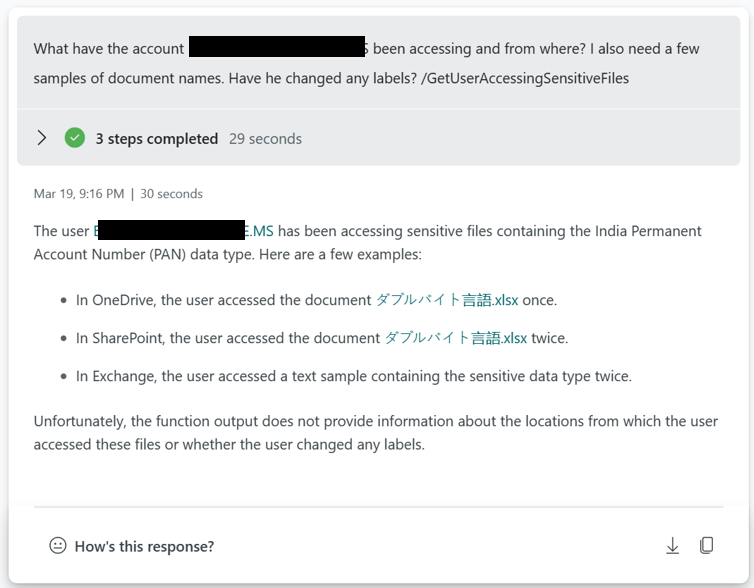Viewport: 754px width, 588px height.
Task: Click the green checkmark status icon
Action: point(75,138)
